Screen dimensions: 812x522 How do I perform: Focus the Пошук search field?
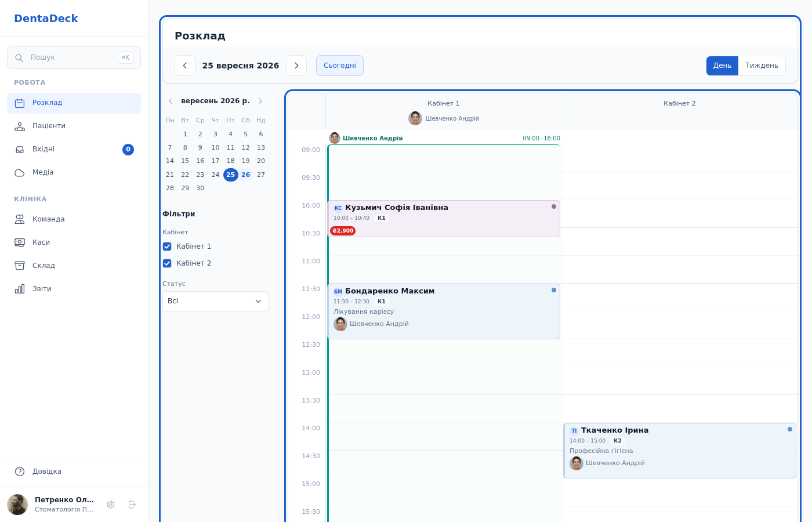[74, 58]
